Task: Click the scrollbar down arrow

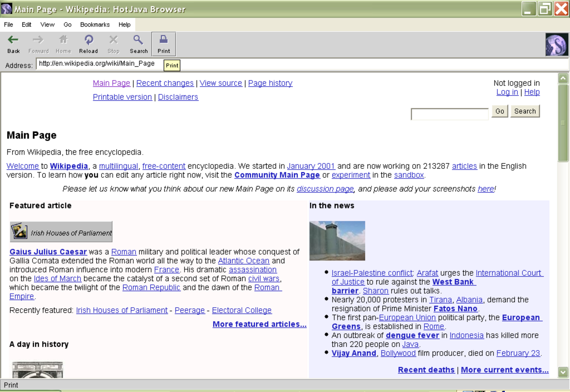Action: [x=563, y=372]
